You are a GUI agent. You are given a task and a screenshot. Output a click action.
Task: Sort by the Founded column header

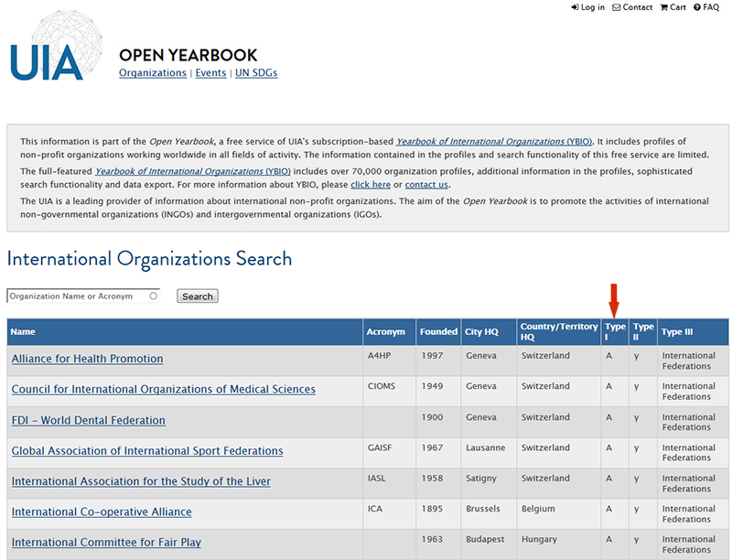pyautogui.click(x=438, y=332)
